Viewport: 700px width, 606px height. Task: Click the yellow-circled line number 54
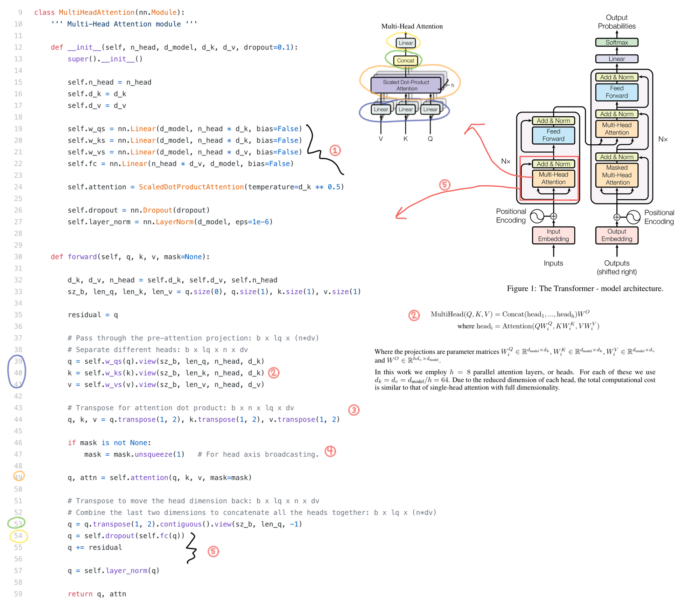tap(18, 536)
